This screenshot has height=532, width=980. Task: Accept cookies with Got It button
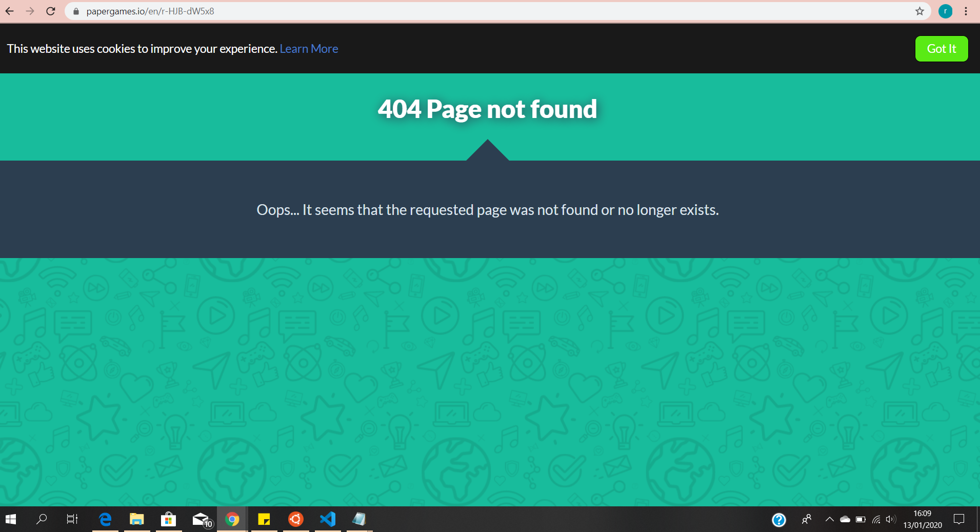(x=942, y=49)
